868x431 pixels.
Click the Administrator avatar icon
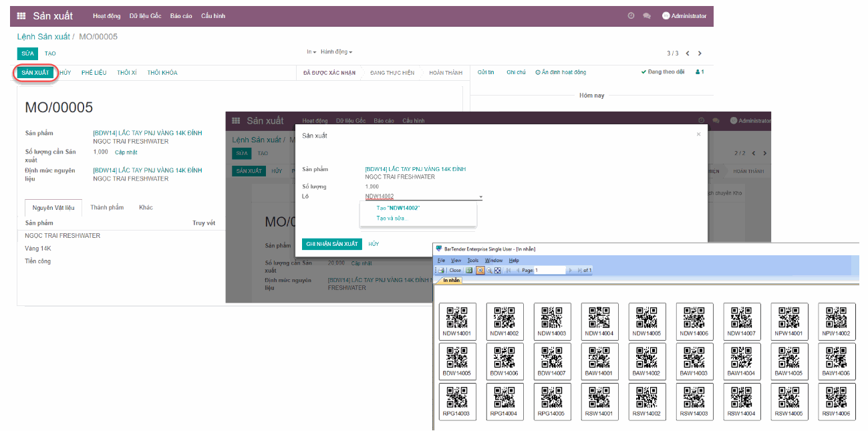click(666, 15)
